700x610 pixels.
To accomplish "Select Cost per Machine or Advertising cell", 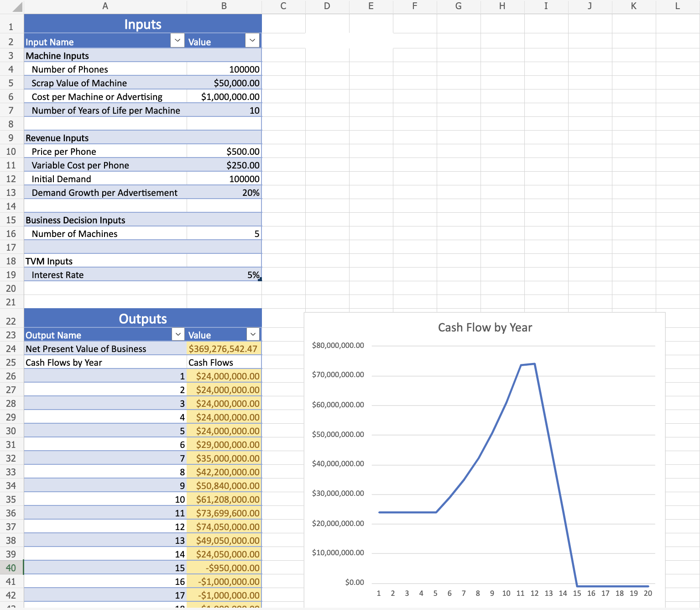I will pos(105,96).
